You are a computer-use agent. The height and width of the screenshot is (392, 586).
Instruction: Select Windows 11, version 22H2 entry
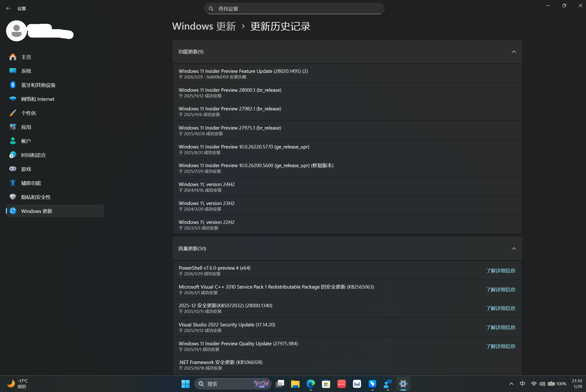(x=347, y=225)
